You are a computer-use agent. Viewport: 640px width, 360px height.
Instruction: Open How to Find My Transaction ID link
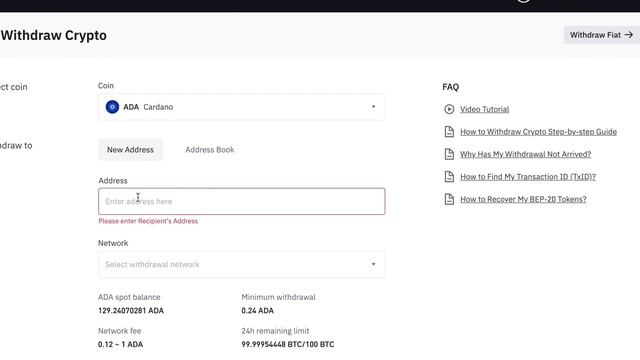528,176
